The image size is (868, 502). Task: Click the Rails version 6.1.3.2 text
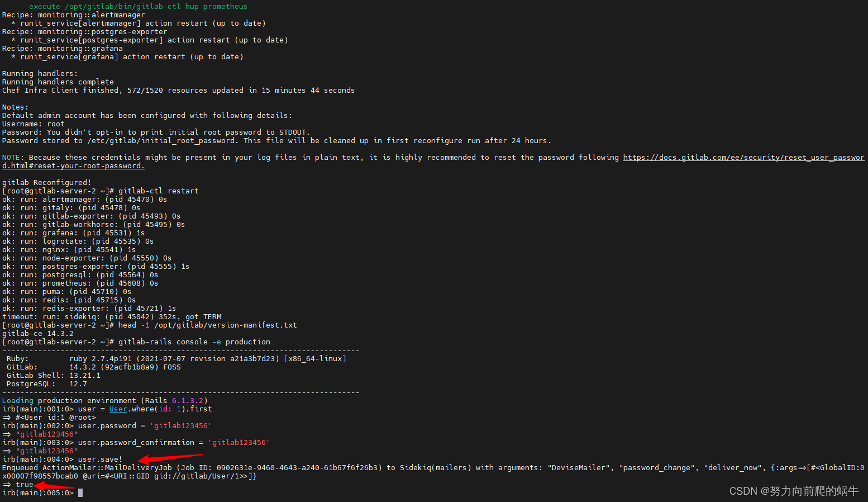click(187, 401)
